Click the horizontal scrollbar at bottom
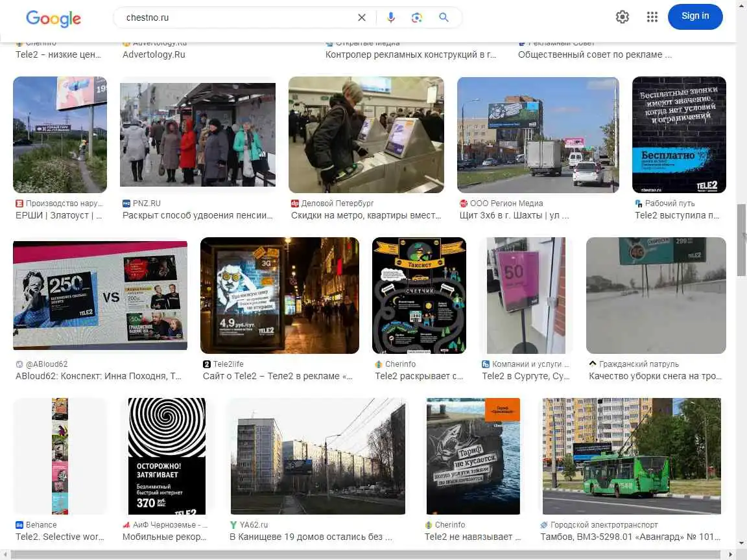Image resolution: width=747 pixels, height=560 pixels. 366,555
